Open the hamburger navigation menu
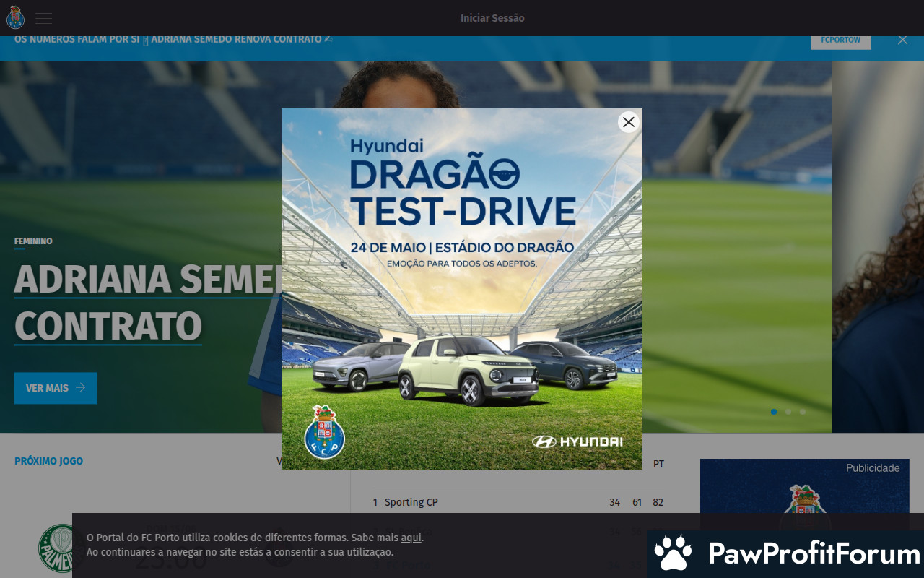Image resolution: width=924 pixels, height=578 pixels. [x=43, y=18]
